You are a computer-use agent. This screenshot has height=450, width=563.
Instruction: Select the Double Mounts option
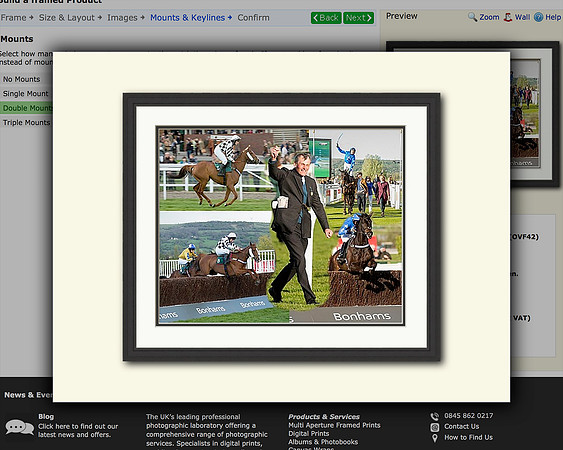click(26, 108)
